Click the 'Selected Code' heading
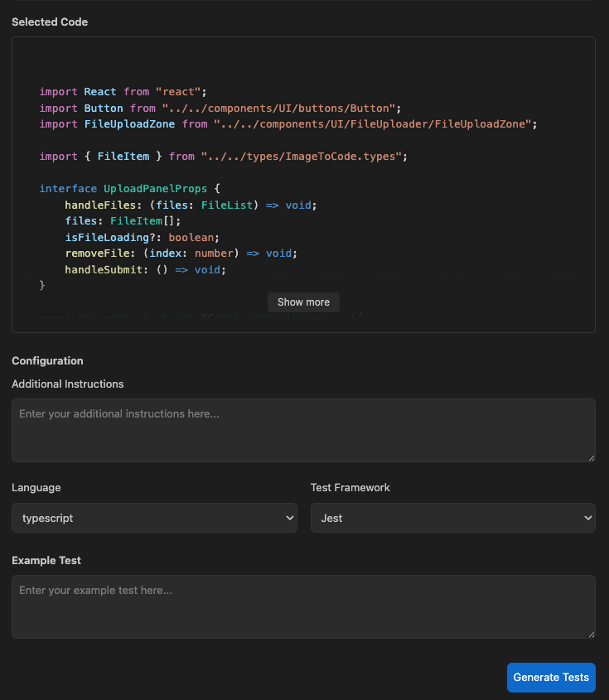 point(50,22)
